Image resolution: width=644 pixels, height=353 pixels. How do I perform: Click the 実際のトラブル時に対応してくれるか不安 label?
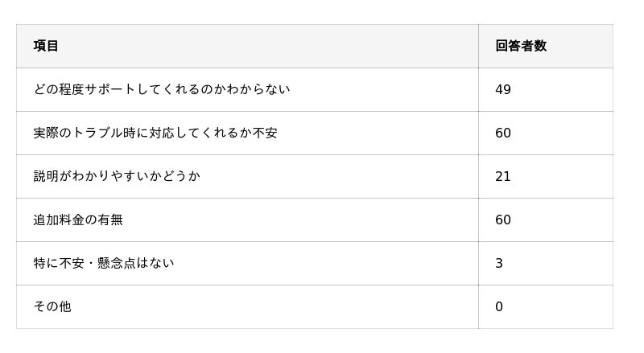pyautogui.click(x=155, y=133)
